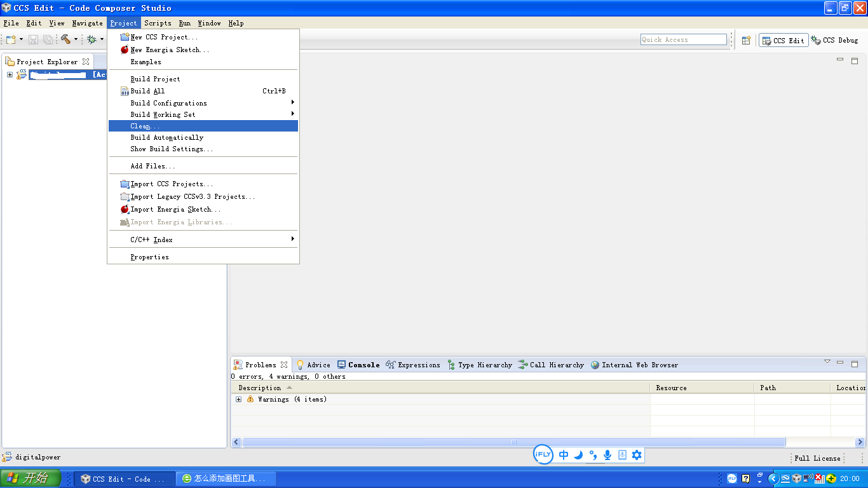This screenshot has width=868, height=488.
Task: Switch to the Type Hierarchy tab
Action: coord(480,365)
